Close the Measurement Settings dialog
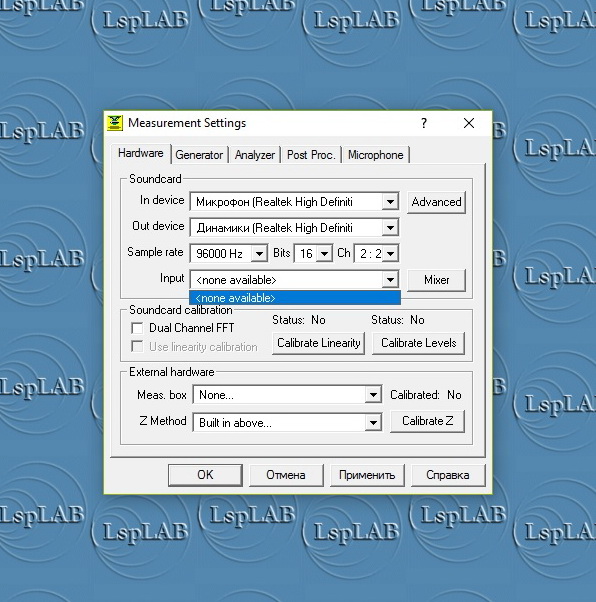This screenshot has height=602, width=596. pos(469,123)
